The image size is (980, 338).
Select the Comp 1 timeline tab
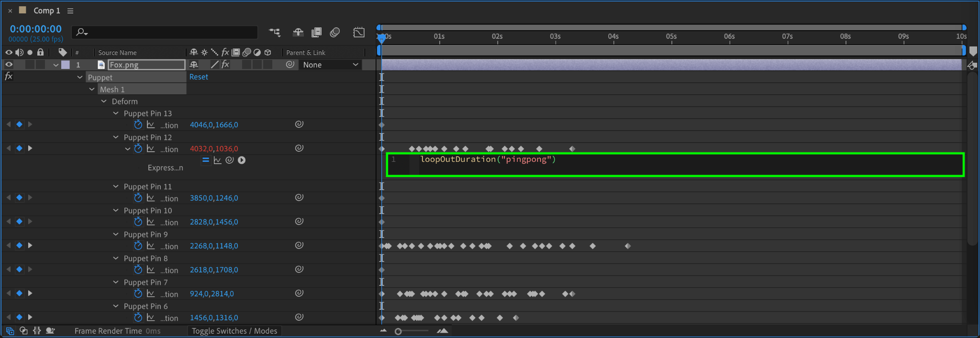click(x=47, y=11)
